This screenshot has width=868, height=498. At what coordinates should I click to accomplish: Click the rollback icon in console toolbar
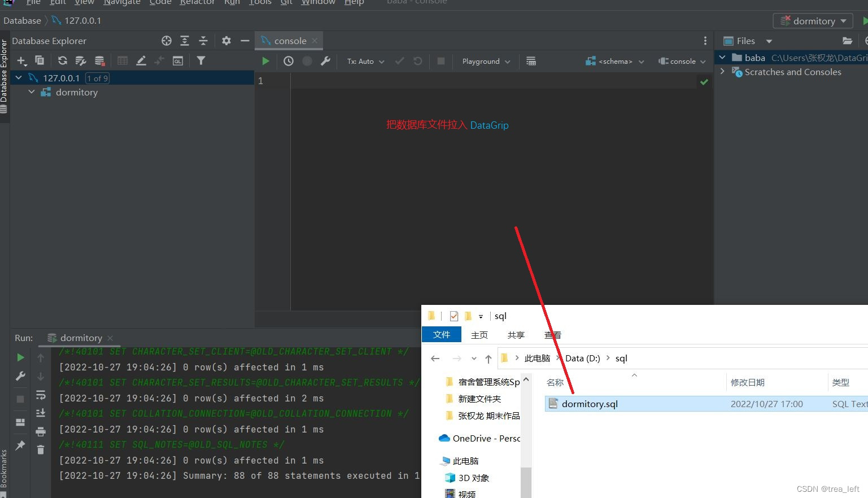point(418,61)
